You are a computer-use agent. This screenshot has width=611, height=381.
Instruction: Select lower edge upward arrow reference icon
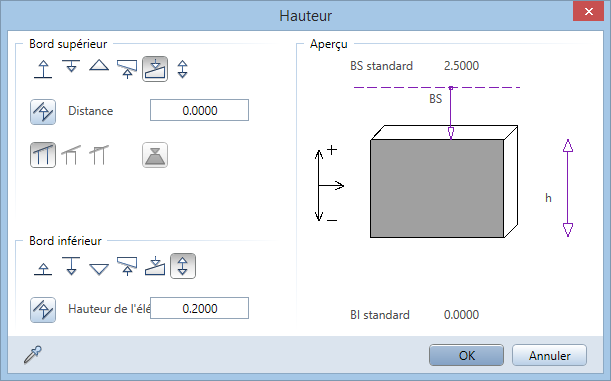tap(43, 269)
